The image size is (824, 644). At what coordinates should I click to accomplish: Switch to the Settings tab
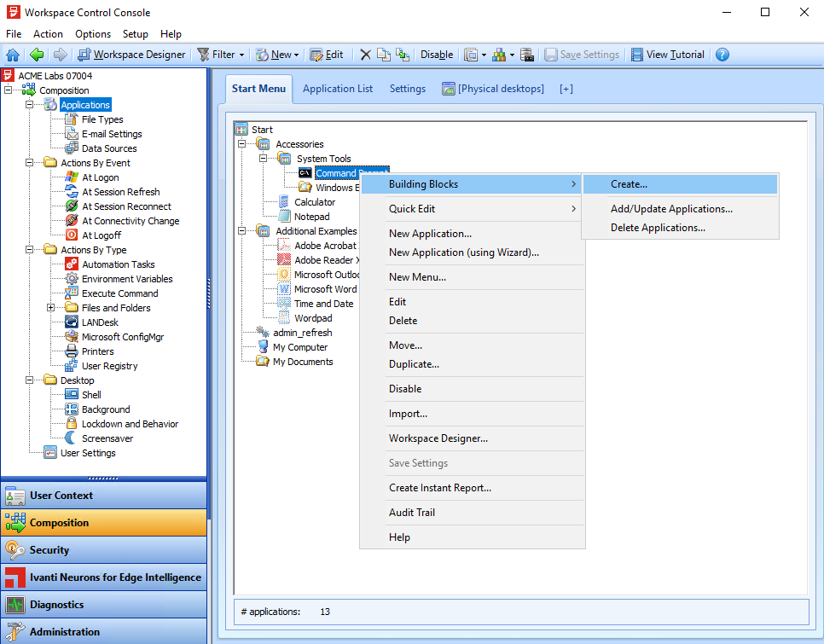[x=408, y=89]
